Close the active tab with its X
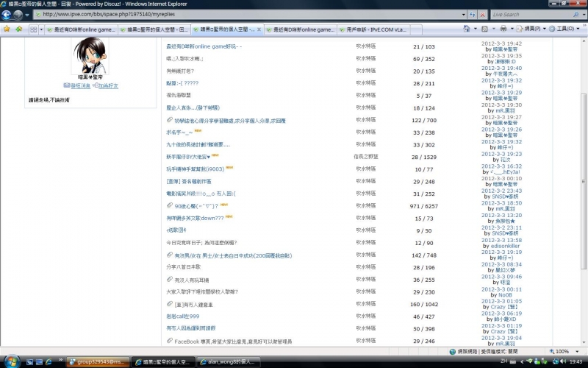588x368 pixels. [259, 29]
